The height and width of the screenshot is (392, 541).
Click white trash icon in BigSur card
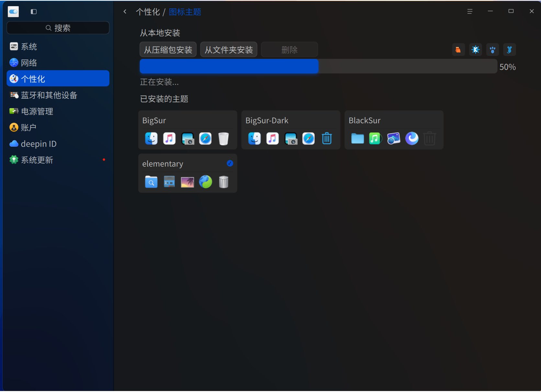[223, 139]
